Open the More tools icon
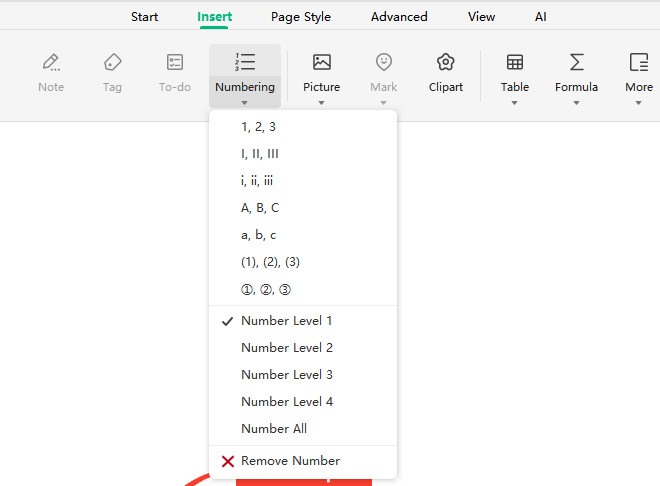 pyautogui.click(x=639, y=63)
